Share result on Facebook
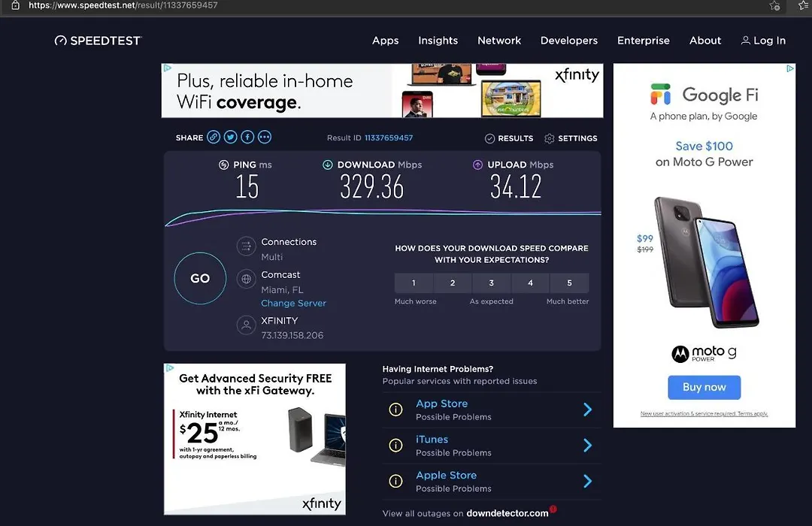 pos(247,138)
